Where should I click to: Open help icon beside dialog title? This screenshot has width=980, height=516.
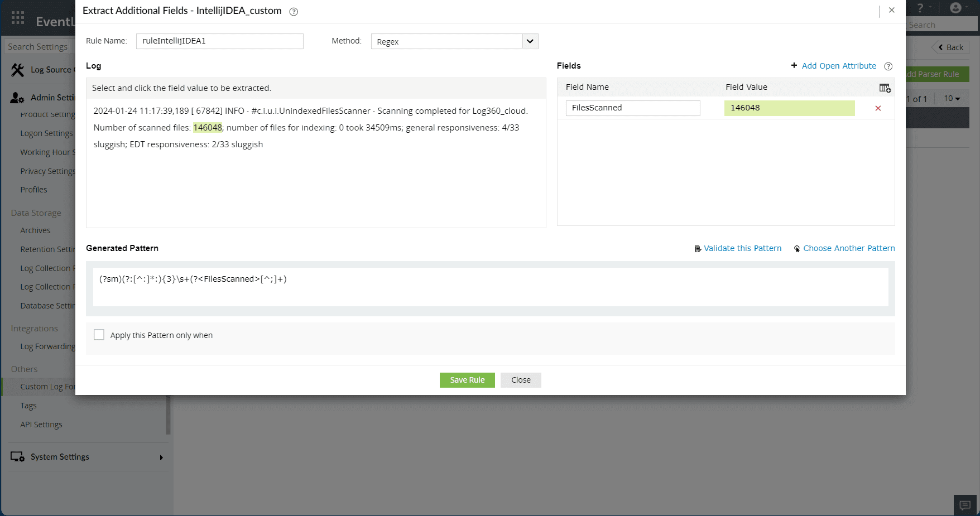click(x=294, y=12)
